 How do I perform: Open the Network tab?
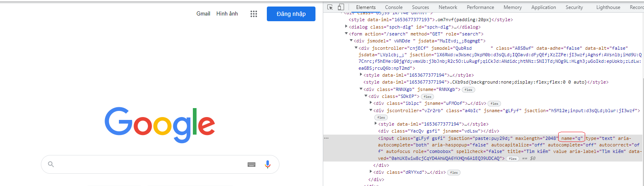448,7
